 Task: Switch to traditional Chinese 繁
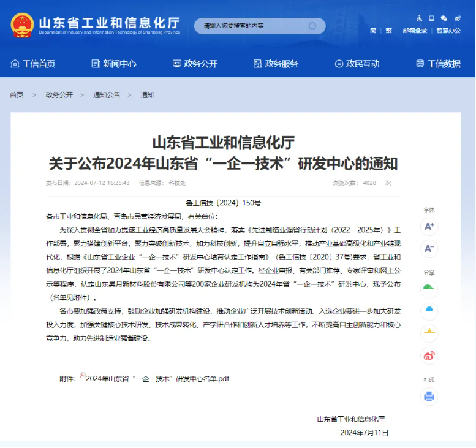pos(388,31)
